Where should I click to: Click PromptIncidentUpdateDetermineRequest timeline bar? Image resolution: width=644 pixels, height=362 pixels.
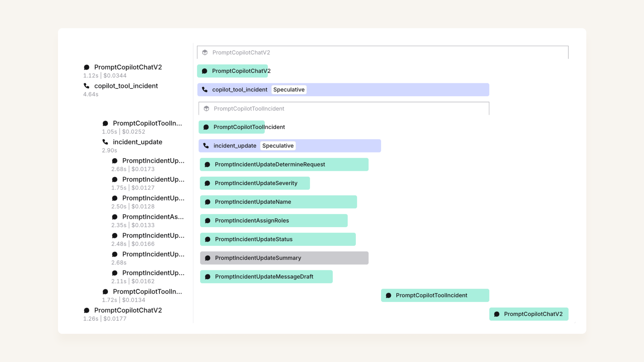point(284,164)
